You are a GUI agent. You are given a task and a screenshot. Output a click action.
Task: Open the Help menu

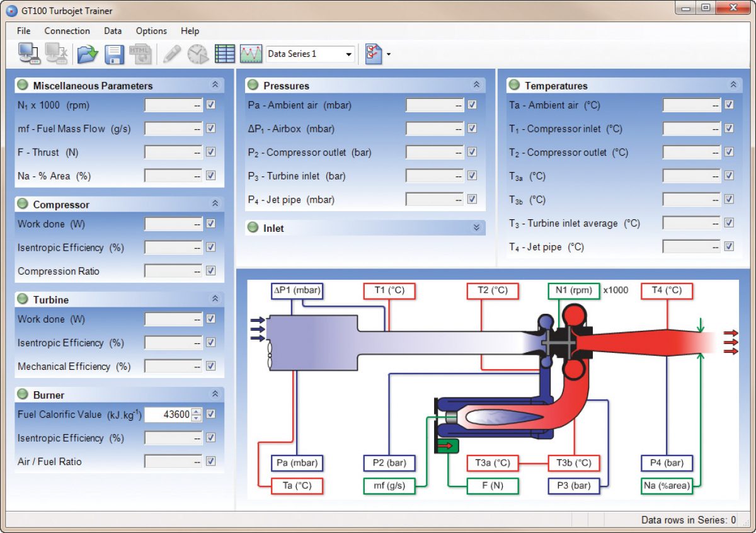coord(190,31)
